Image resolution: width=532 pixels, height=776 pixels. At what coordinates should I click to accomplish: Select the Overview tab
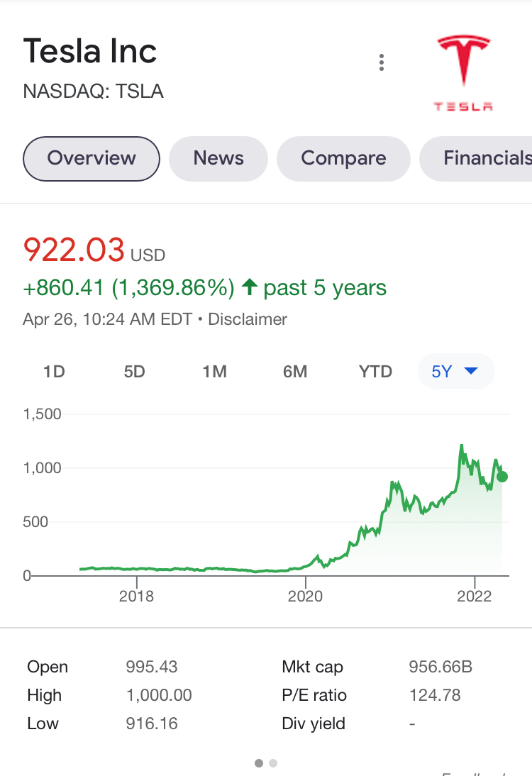pyautogui.click(x=92, y=158)
